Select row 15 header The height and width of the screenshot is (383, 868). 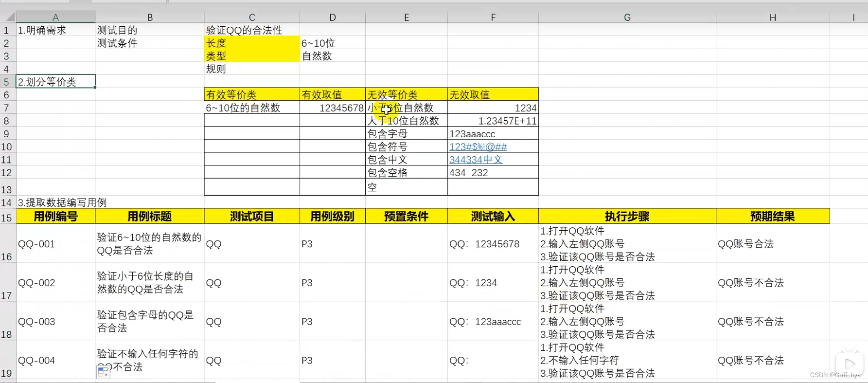tap(7, 217)
